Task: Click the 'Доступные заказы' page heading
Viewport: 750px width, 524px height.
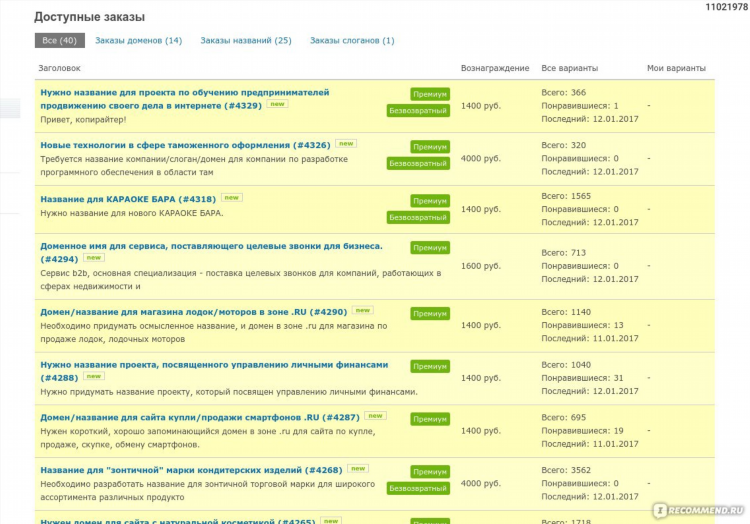Action: coord(89,17)
